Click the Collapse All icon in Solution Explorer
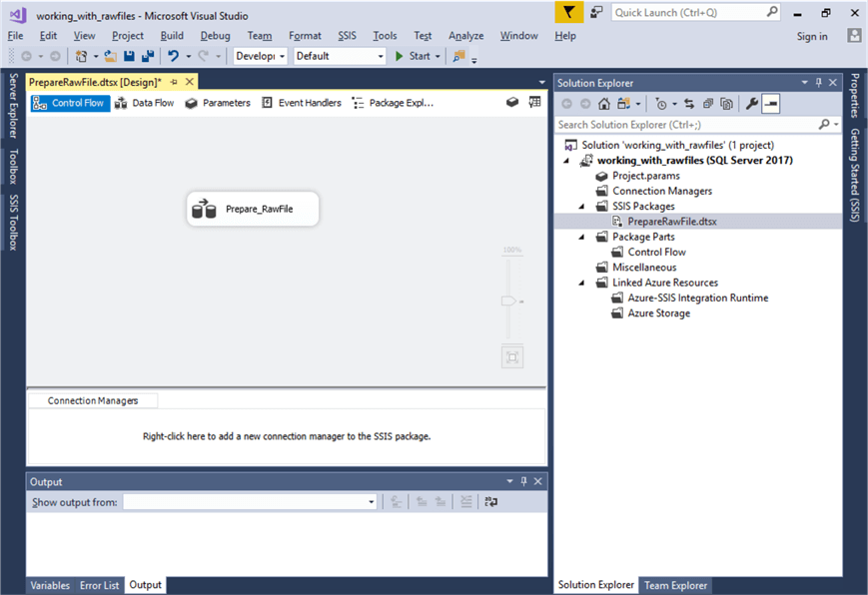The width and height of the screenshot is (868, 595). tap(708, 104)
